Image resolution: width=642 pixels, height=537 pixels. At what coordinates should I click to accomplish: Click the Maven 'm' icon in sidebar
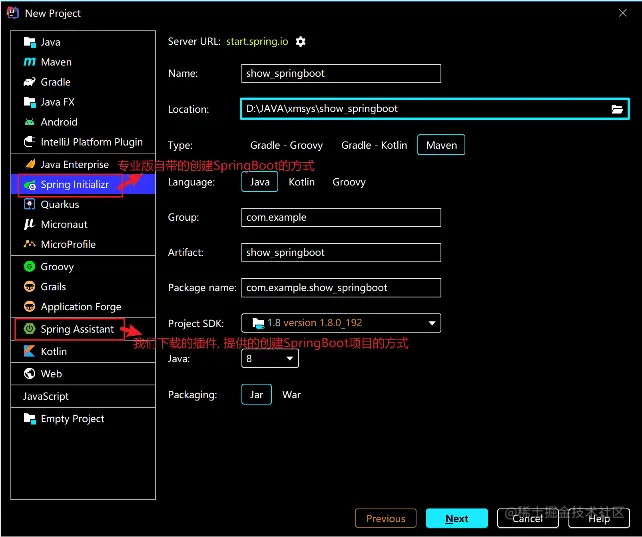point(29,62)
